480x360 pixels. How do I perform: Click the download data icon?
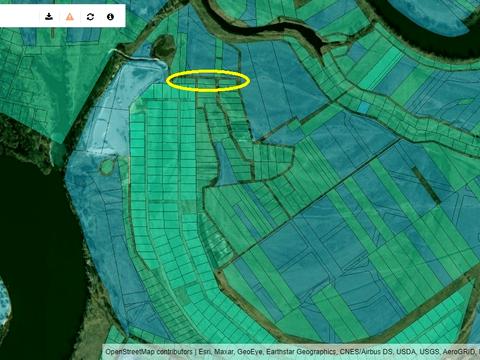coord(49,16)
